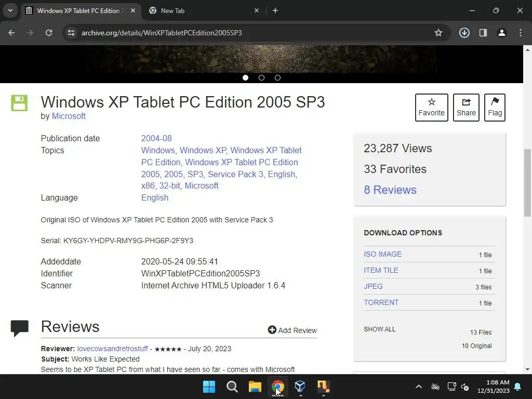Open taskbar Search icon
This screenshot has height=399, width=532.
pos(232,387)
